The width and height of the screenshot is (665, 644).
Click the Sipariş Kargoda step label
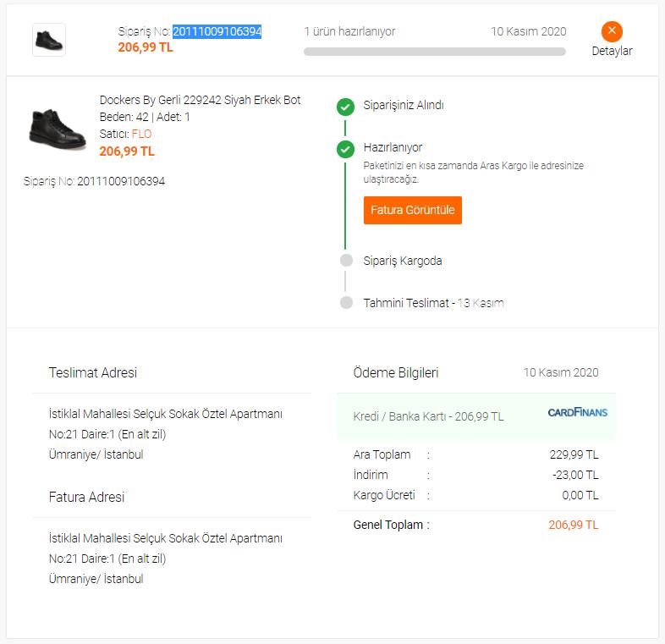tap(403, 261)
